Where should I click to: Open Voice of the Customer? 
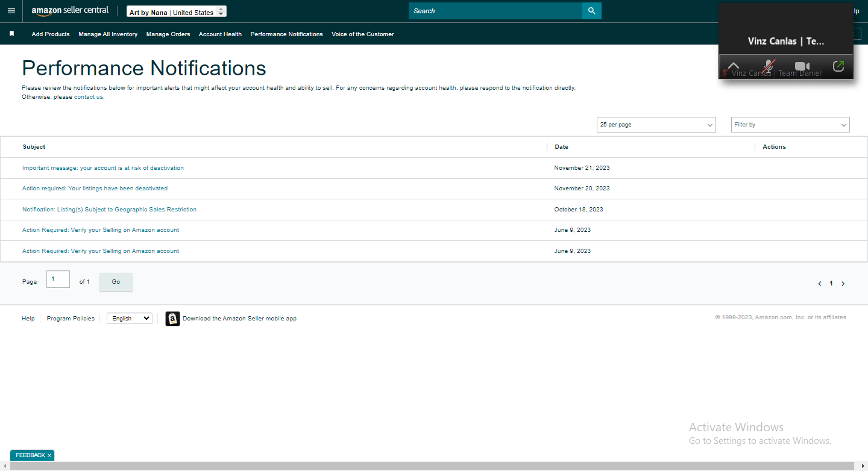coord(363,34)
